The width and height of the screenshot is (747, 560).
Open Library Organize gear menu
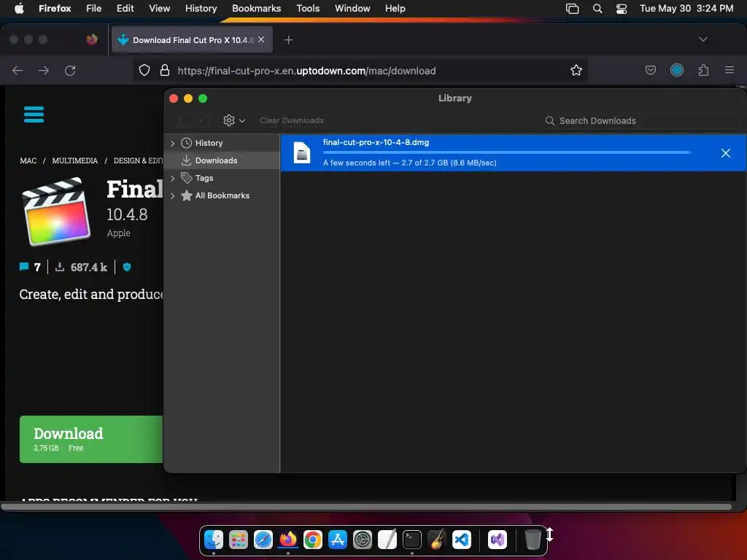coord(234,120)
